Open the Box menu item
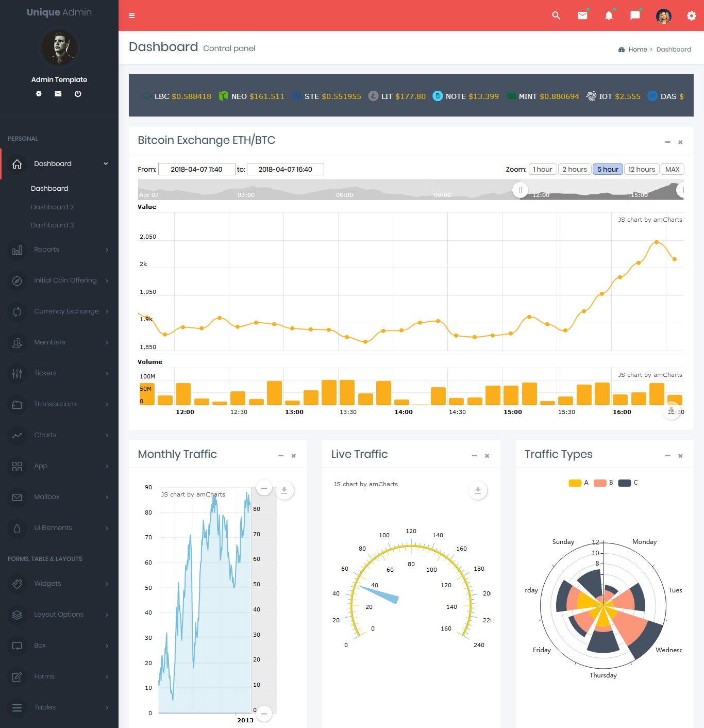 pyautogui.click(x=59, y=646)
